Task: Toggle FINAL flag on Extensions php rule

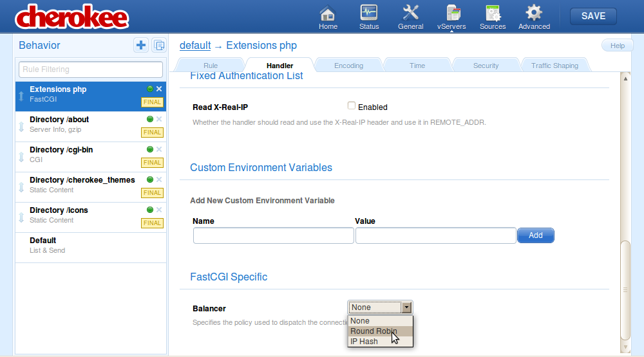Action: tap(152, 102)
